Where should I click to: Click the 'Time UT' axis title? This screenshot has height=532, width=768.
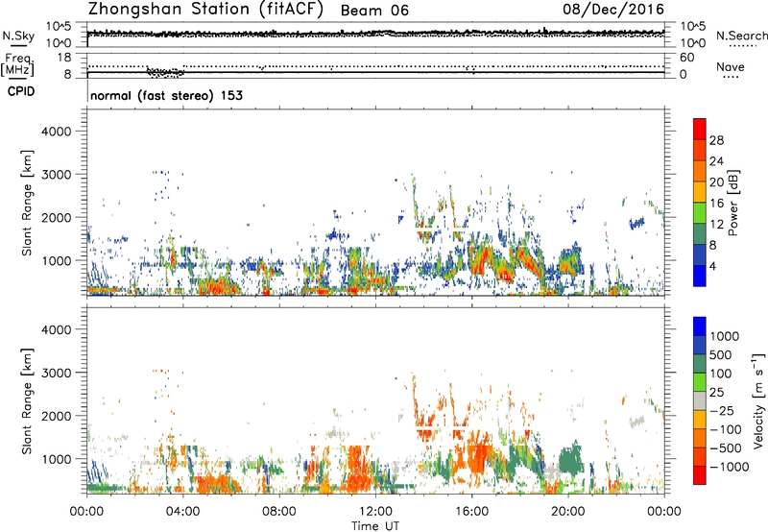pyautogui.click(x=375, y=525)
